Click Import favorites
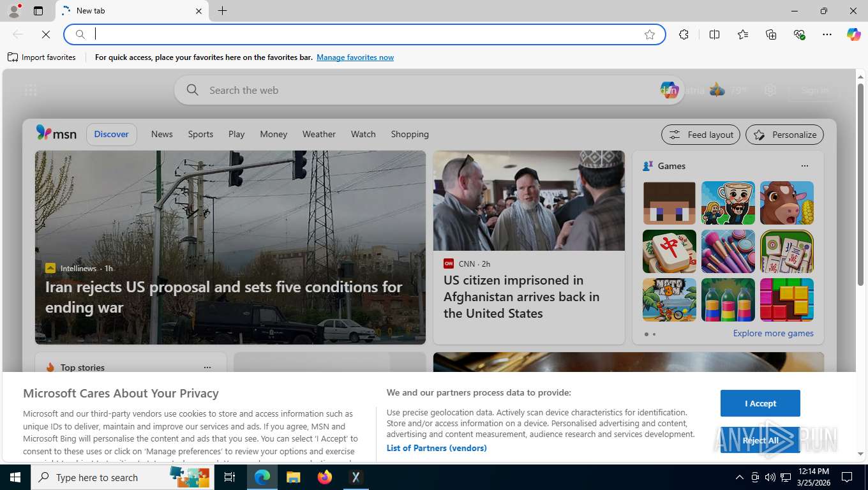This screenshot has width=868, height=490. pos(41,57)
